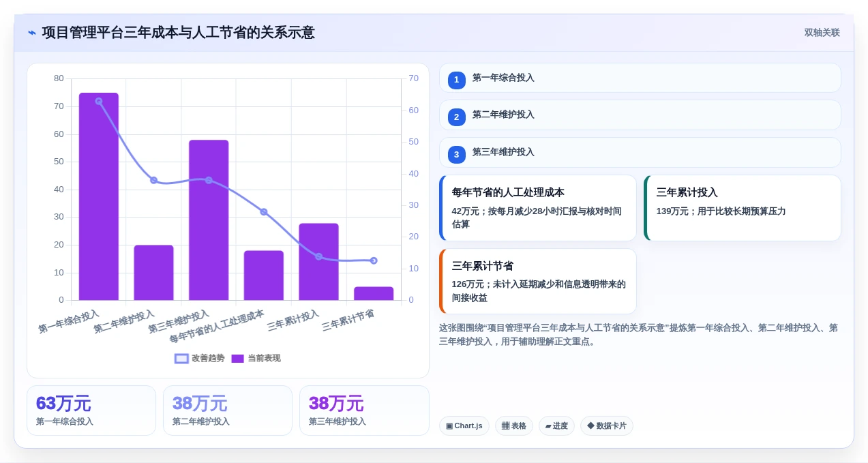Screen dimensions: 868x463
Task: Click the 表格 tag chip
Action: [514, 425]
